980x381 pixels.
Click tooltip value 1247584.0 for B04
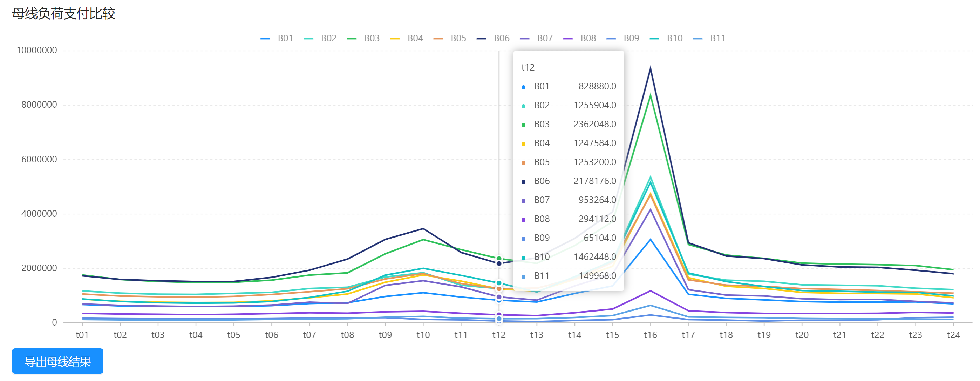[595, 143]
